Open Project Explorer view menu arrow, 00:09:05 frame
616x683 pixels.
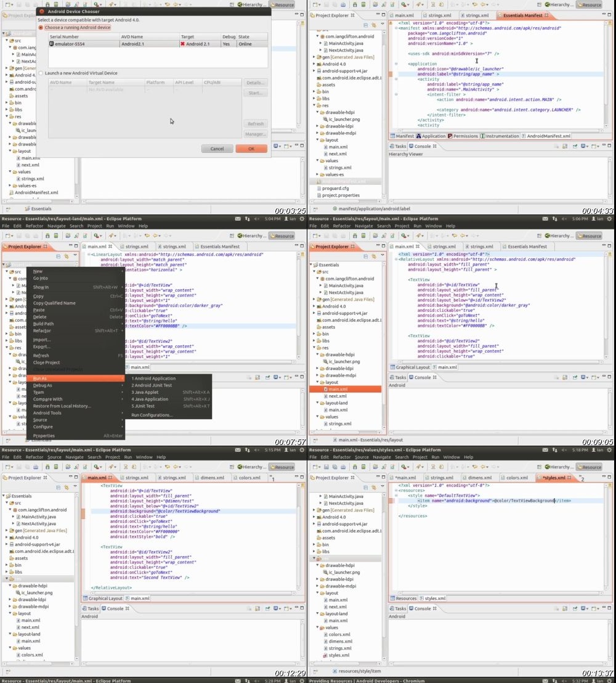coord(383,256)
